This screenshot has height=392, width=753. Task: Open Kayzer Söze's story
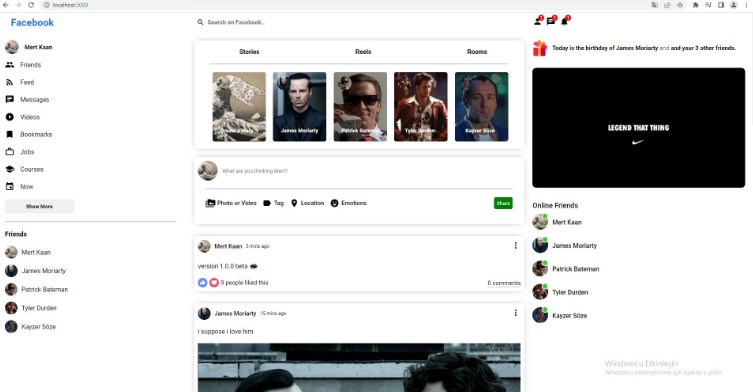[x=481, y=107]
